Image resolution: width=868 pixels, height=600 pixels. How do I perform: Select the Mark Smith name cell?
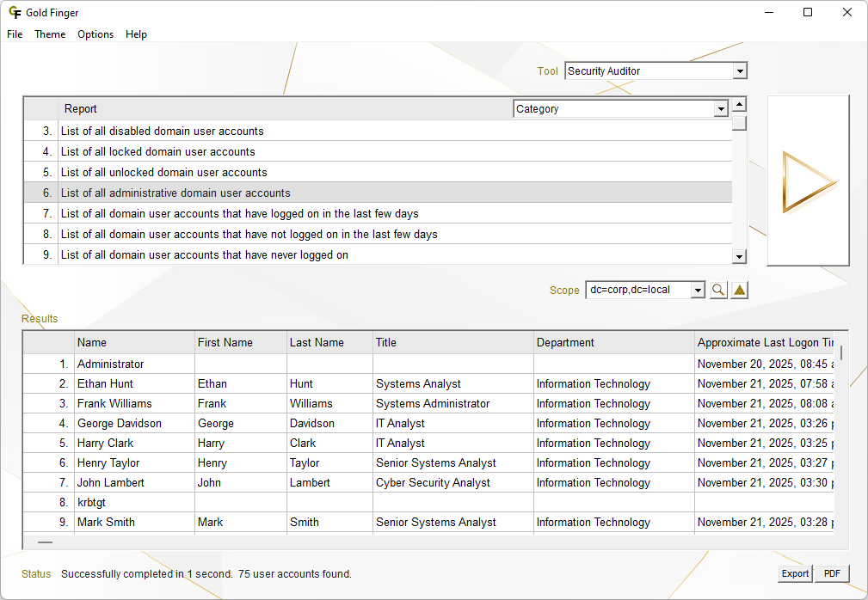point(134,522)
